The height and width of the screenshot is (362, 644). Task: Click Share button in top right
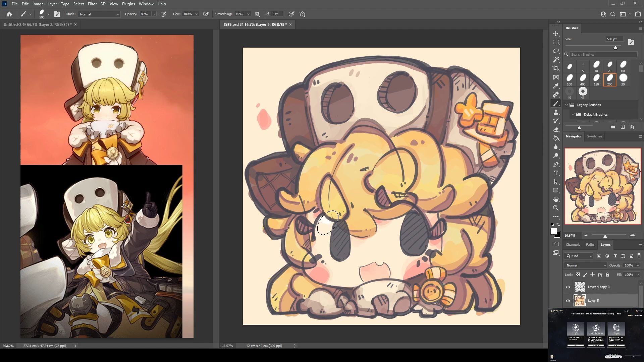(638, 14)
